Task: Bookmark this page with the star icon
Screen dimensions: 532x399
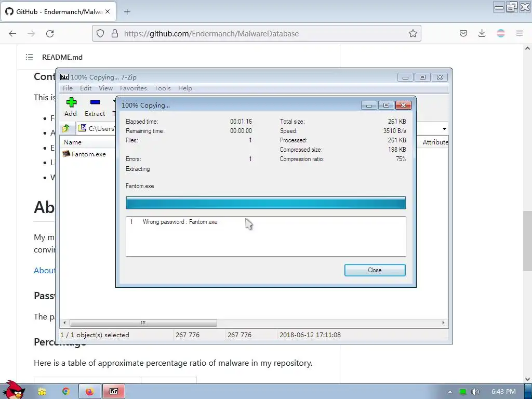Action: [413, 33]
